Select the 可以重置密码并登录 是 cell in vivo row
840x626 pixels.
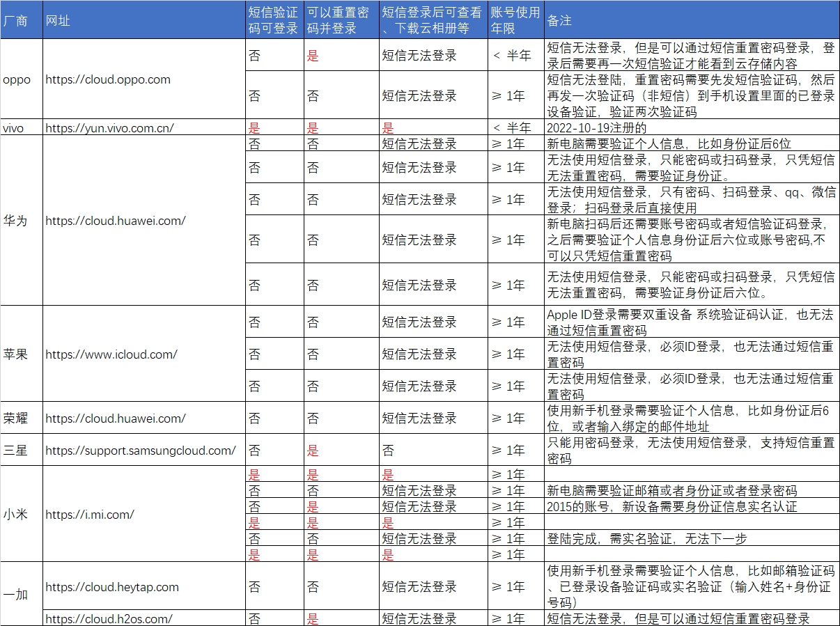point(341,127)
